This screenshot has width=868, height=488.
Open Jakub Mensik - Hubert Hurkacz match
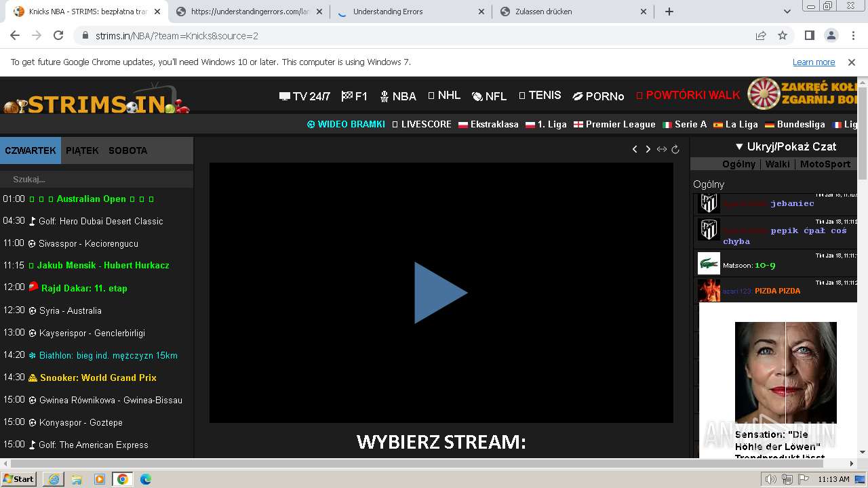click(x=99, y=265)
